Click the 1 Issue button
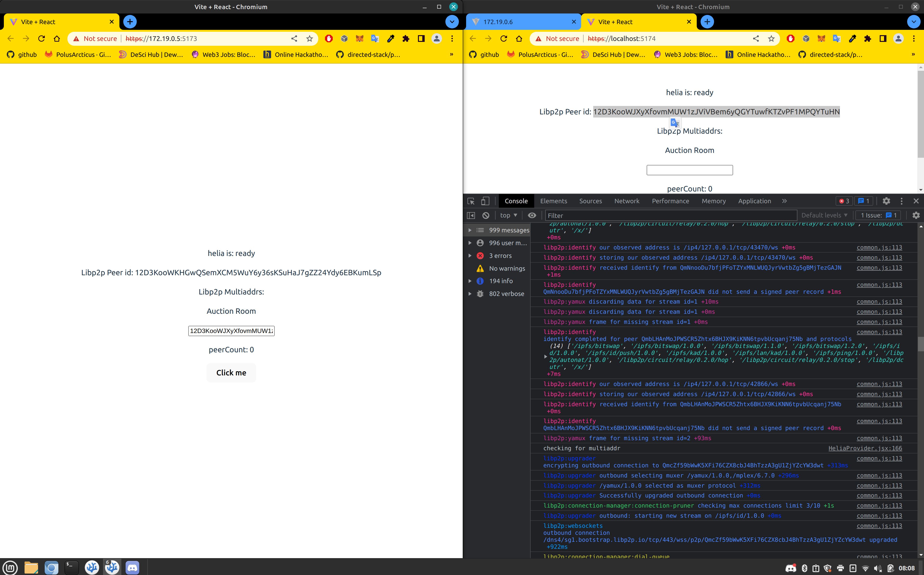The image size is (924, 575). click(878, 215)
